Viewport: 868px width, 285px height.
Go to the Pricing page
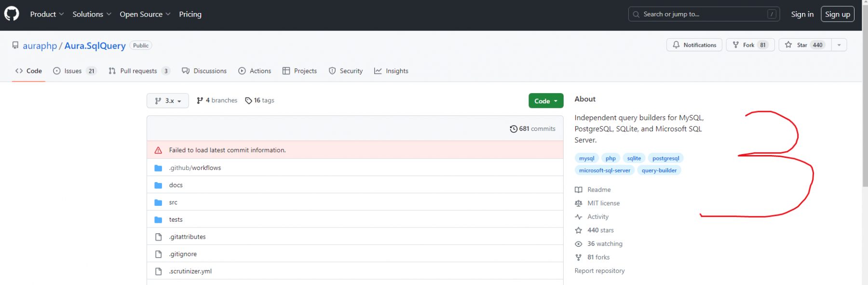tap(190, 14)
